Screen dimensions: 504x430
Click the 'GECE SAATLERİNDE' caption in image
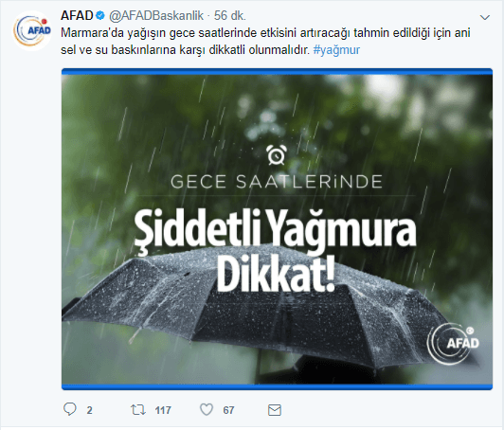tap(277, 182)
